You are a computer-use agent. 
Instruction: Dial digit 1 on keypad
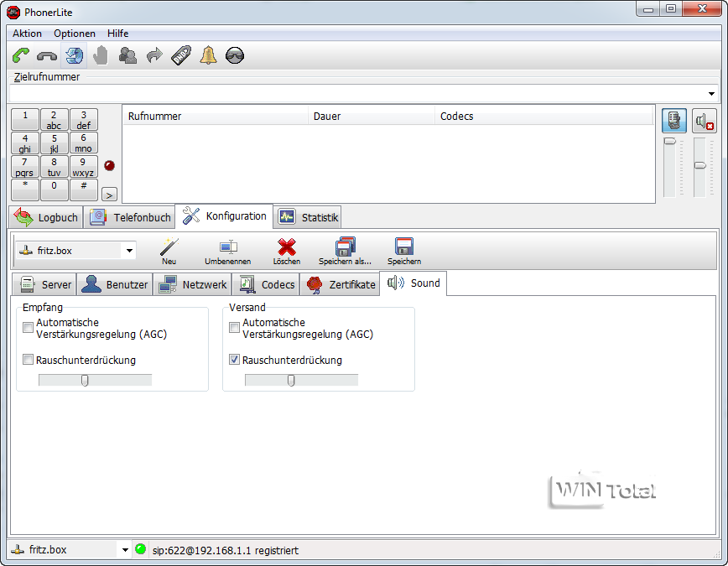(x=25, y=120)
